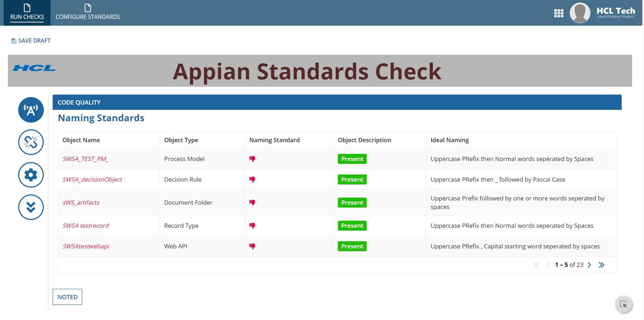Image resolution: width=644 pixels, height=320 pixels.
Task: Click thumbs-down icon in Process Model row
Action: (252, 159)
